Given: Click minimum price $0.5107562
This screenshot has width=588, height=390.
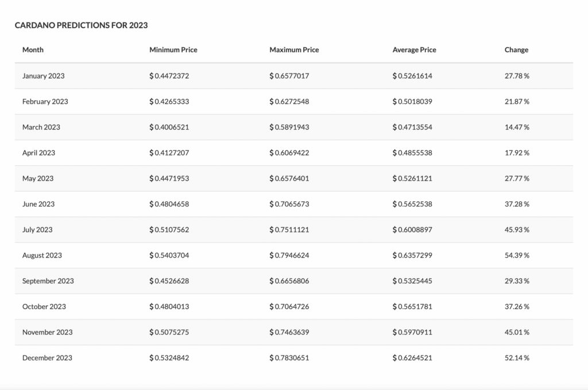Looking at the screenshot, I should pos(169,229).
